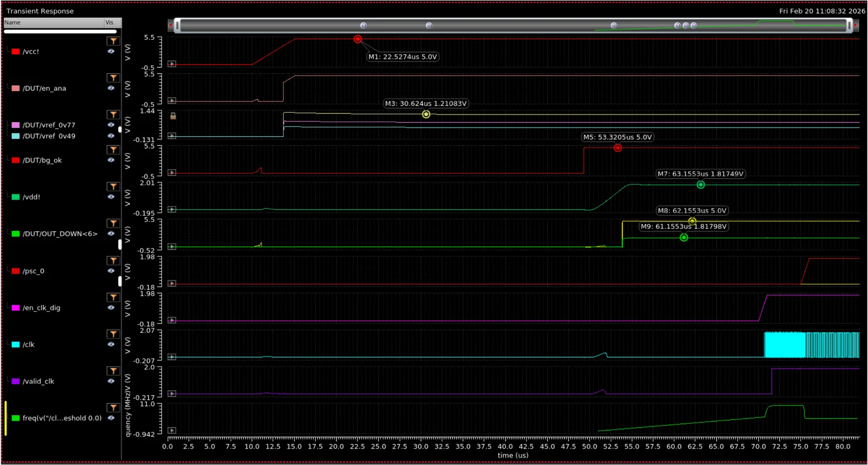
Task: Select marker M5 on bg_ok trace
Action: pos(617,148)
